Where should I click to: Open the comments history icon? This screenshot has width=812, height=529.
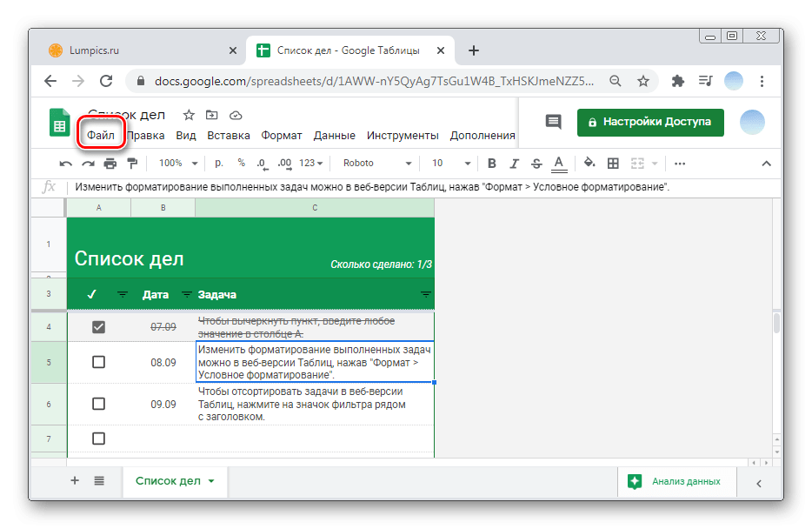[553, 123]
